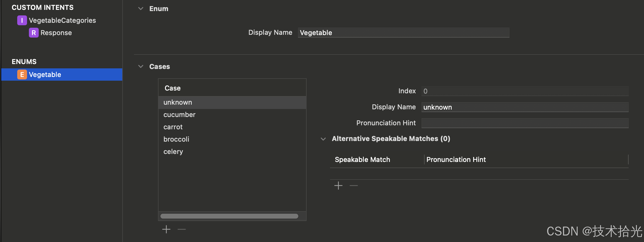Select the Vegetable enum in sidebar
Viewport: 644px width, 242px height.
(x=62, y=75)
